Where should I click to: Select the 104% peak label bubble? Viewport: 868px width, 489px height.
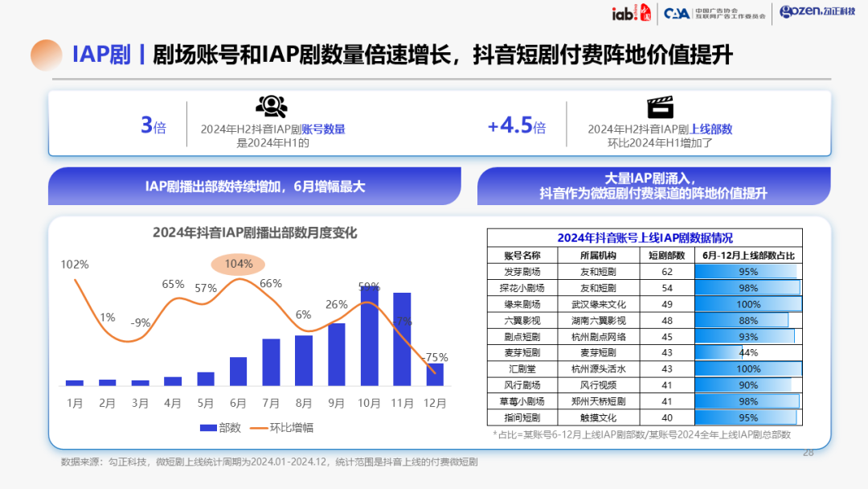click(x=238, y=264)
